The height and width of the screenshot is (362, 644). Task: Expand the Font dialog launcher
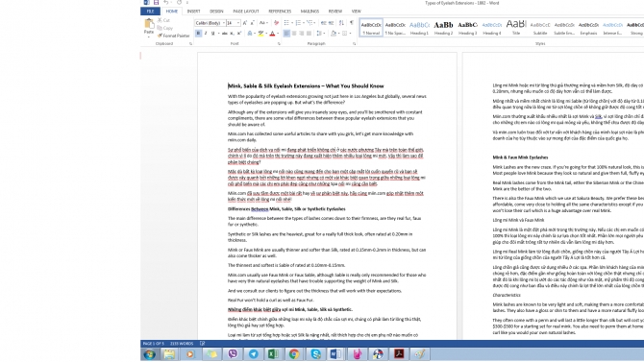pyautogui.click(x=279, y=43)
